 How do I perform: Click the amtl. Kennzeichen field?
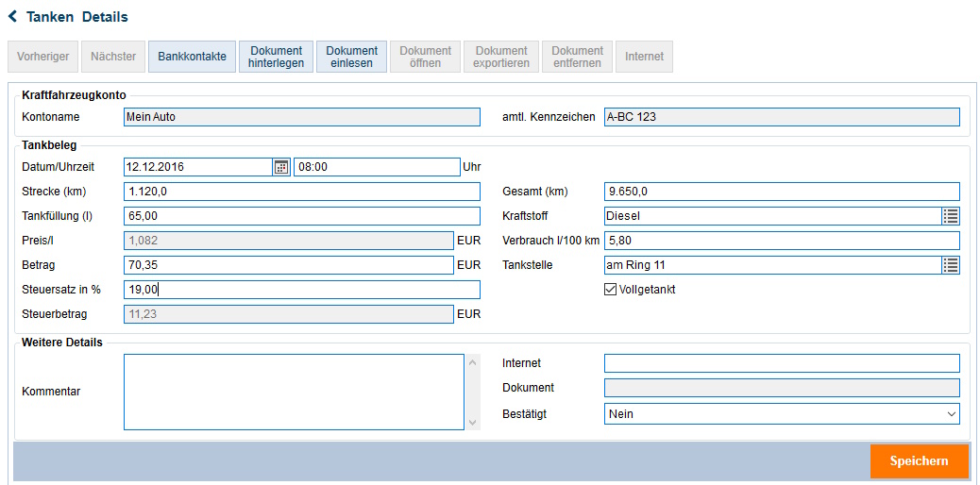click(x=782, y=117)
